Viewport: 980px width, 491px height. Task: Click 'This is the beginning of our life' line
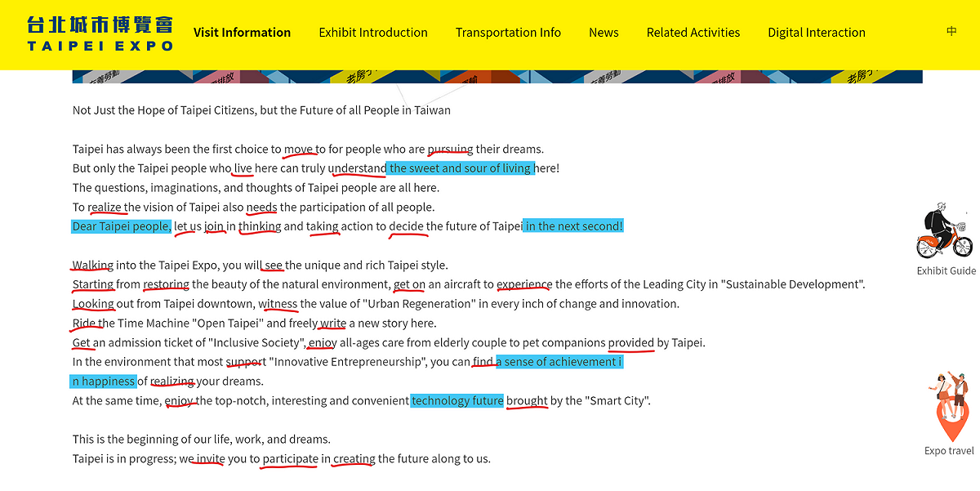tap(202, 440)
